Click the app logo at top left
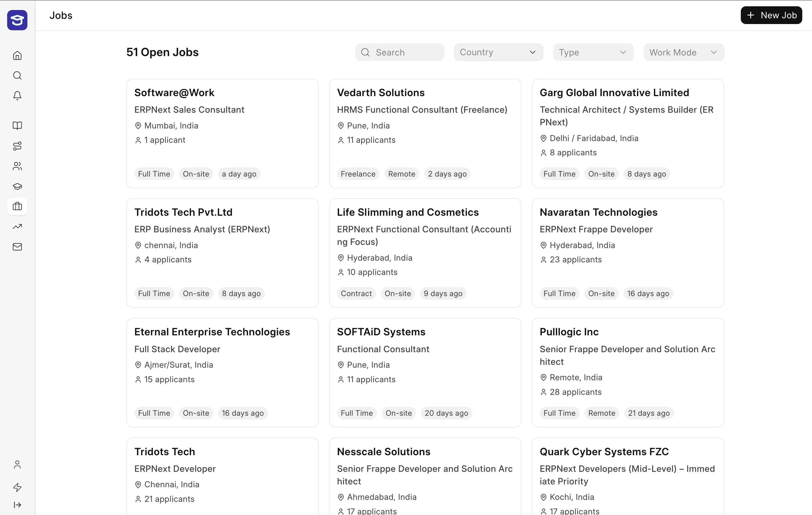 [17, 20]
